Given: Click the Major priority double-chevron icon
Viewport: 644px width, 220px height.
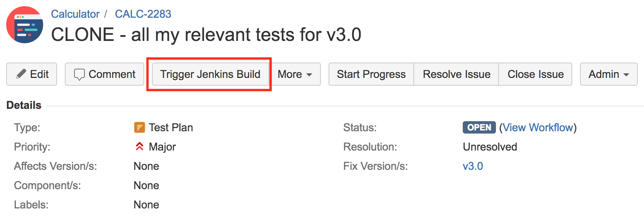Looking at the screenshot, I should tap(140, 147).
